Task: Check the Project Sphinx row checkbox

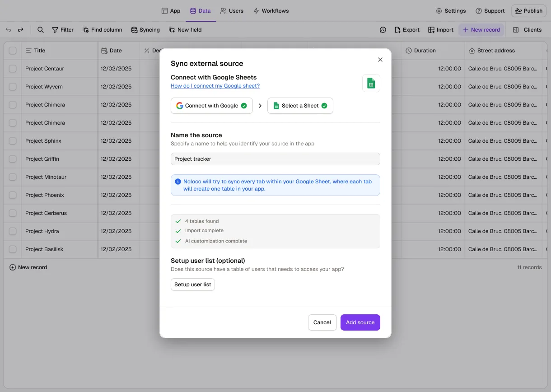Action: coord(13,141)
